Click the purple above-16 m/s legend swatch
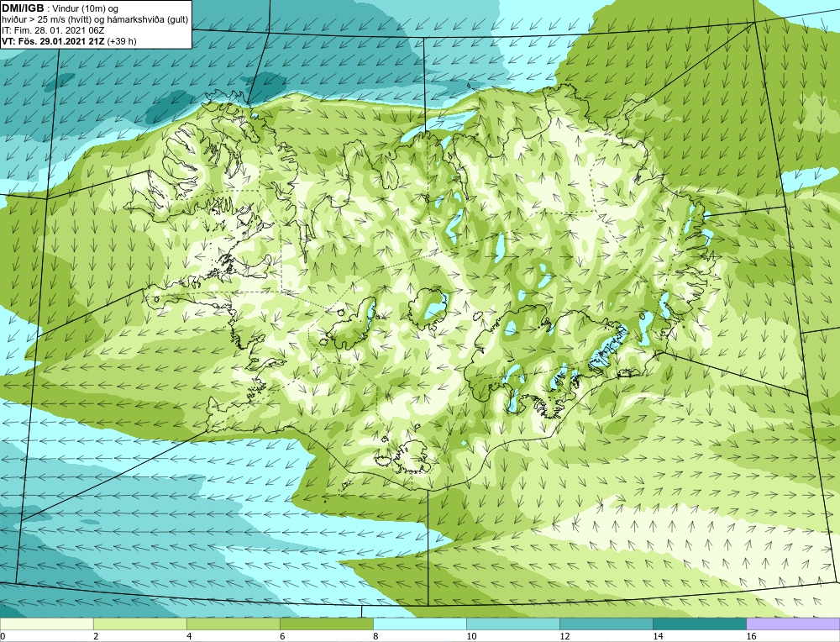Screen dimensions: 840x642 793,624
